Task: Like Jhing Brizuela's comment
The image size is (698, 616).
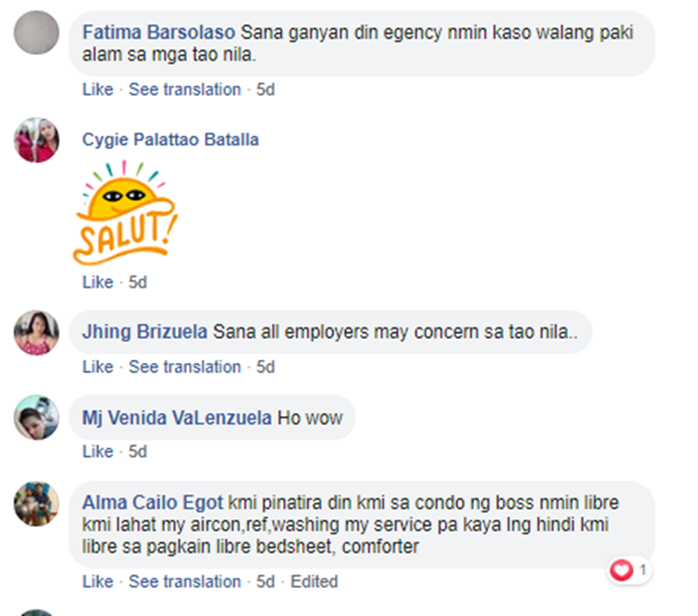Action: [98, 368]
